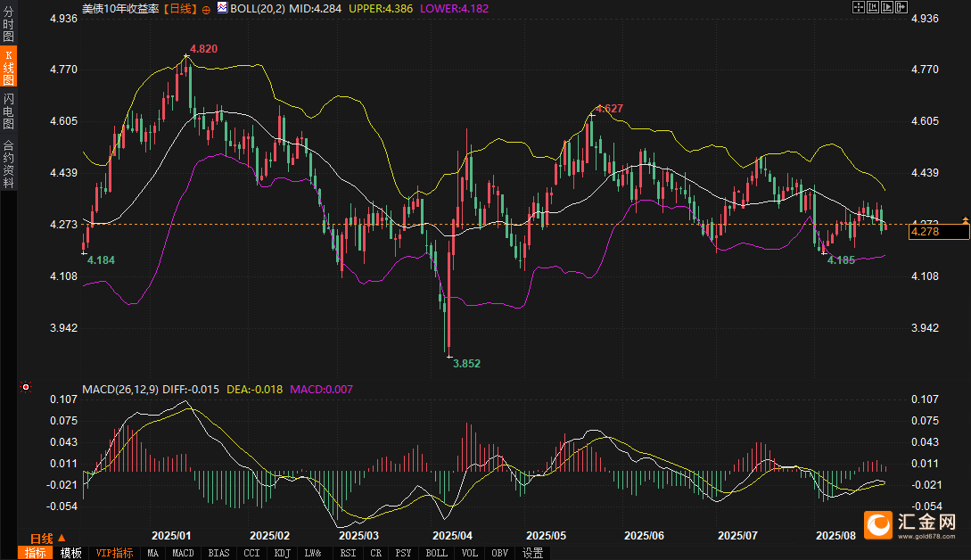Click the BOLL indicator chart icon
Screen dimensions: 971x560
pos(222,7)
